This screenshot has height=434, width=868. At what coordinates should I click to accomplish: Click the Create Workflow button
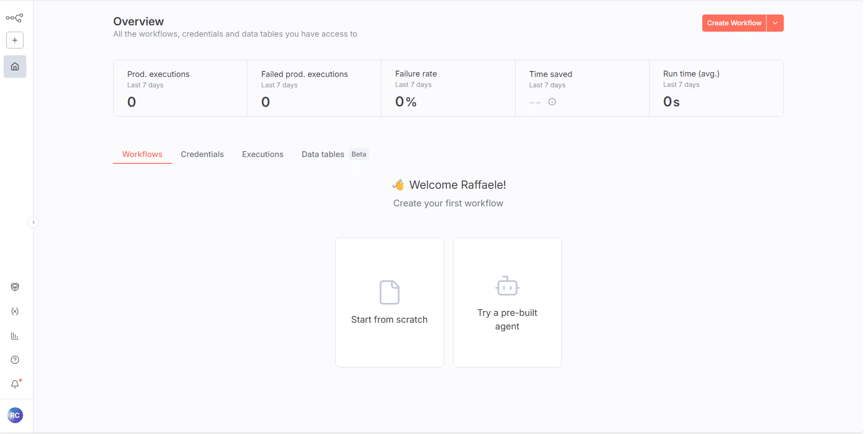coord(734,23)
